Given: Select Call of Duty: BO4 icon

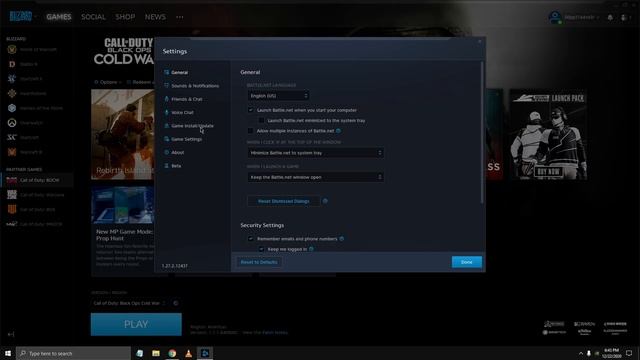Looking at the screenshot, I should pyautogui.click(x=12, y=209).
